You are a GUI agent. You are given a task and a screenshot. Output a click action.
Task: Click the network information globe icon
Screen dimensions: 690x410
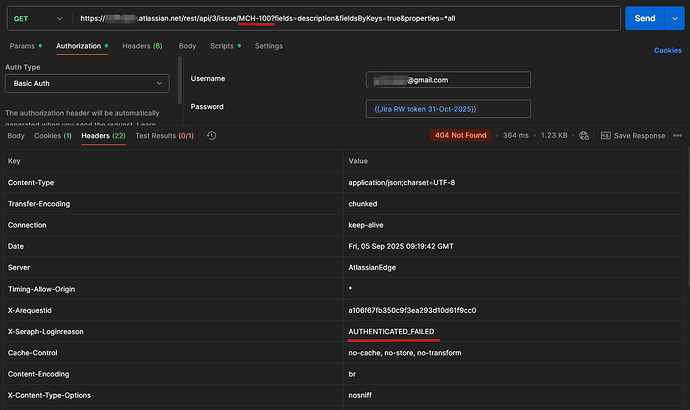pos(583,135)
